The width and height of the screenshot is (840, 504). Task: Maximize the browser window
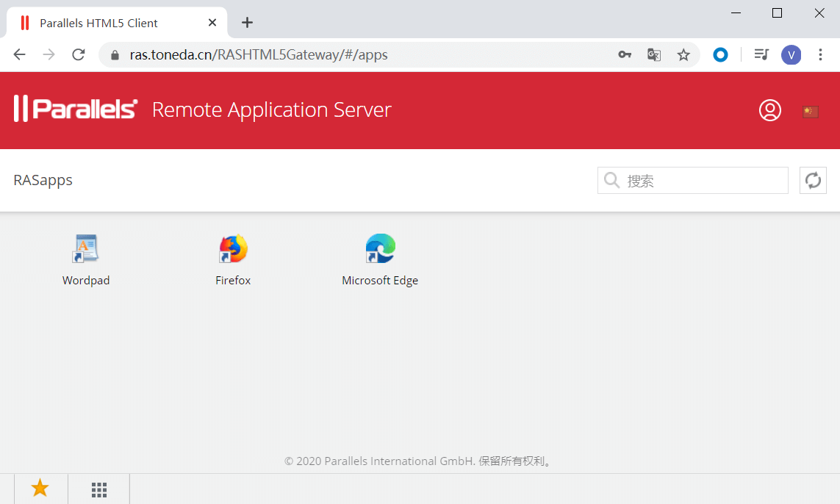coord(777,12)
